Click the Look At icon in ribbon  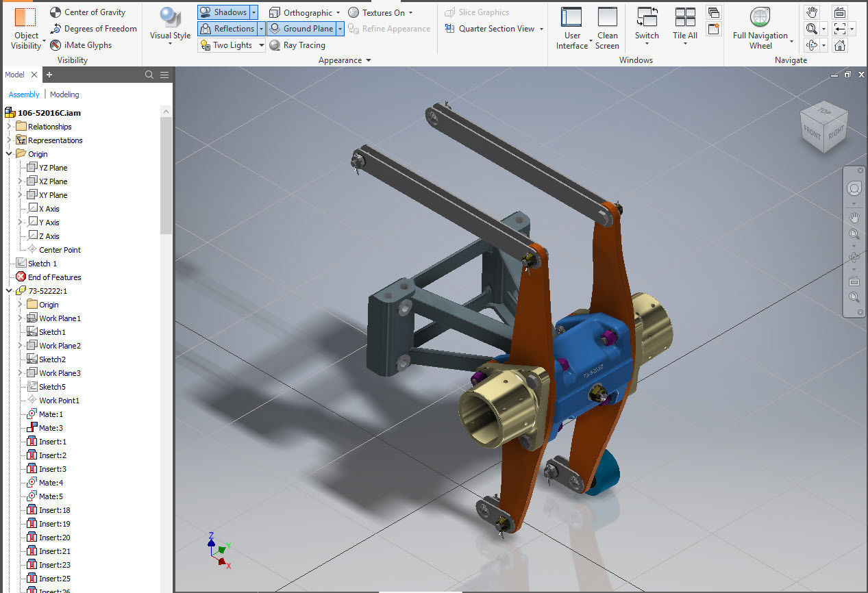(x=839, y=12)
